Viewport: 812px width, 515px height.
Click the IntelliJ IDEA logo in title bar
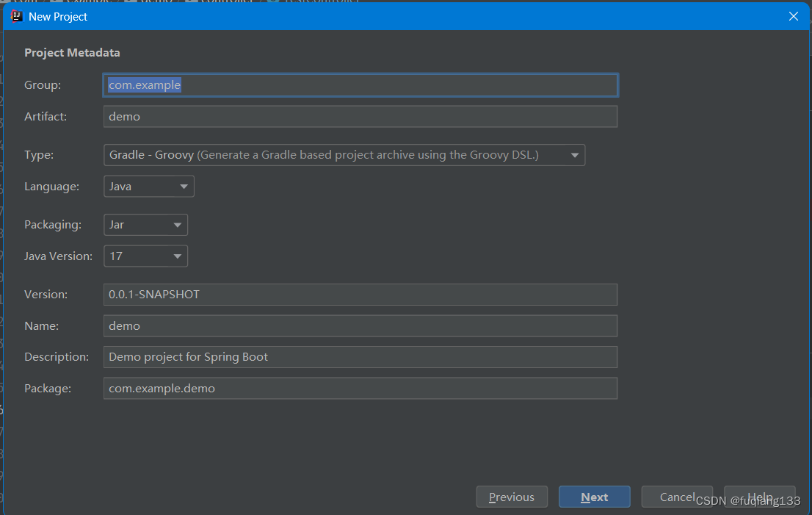17,16
